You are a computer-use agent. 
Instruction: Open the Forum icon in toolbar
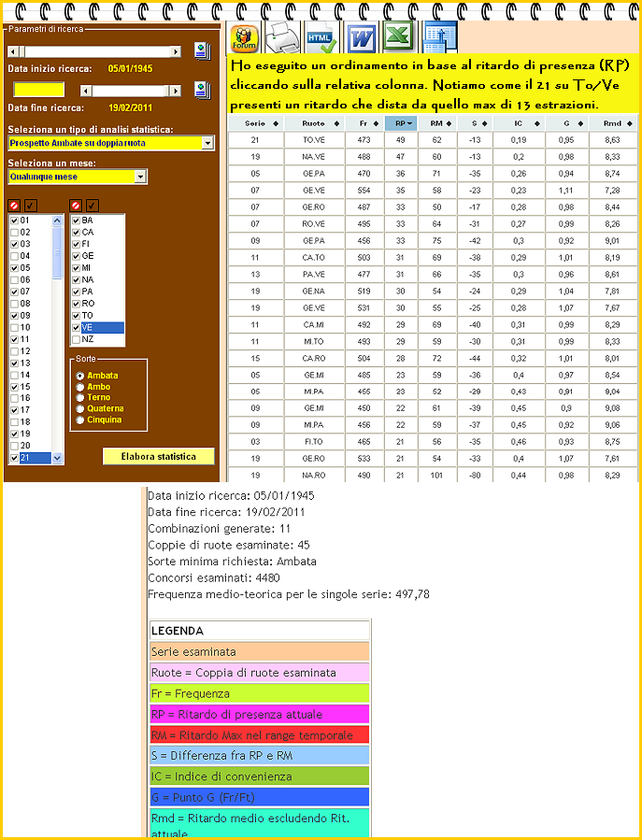point(244,38)
